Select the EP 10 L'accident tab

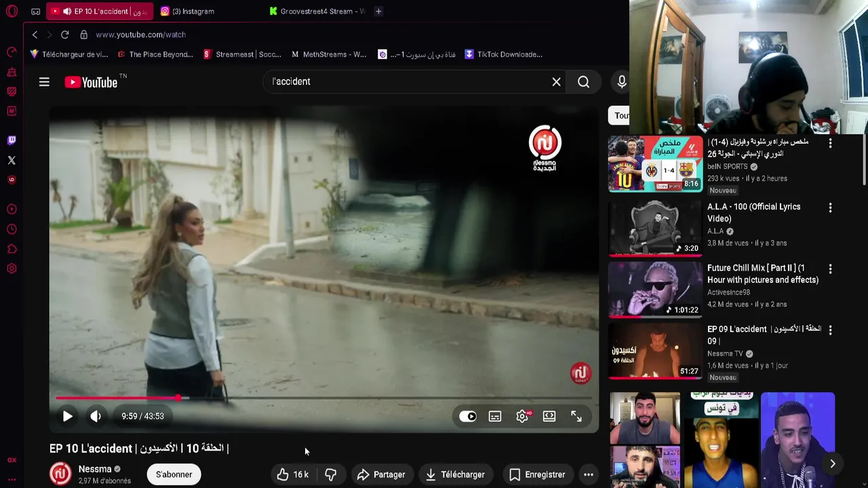(100, 12)
